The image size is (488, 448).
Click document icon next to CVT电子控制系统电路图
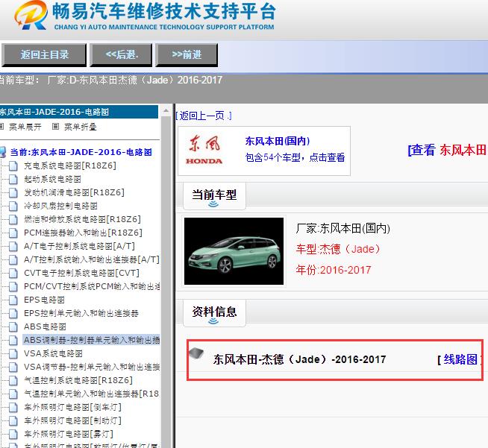[13, 274]
